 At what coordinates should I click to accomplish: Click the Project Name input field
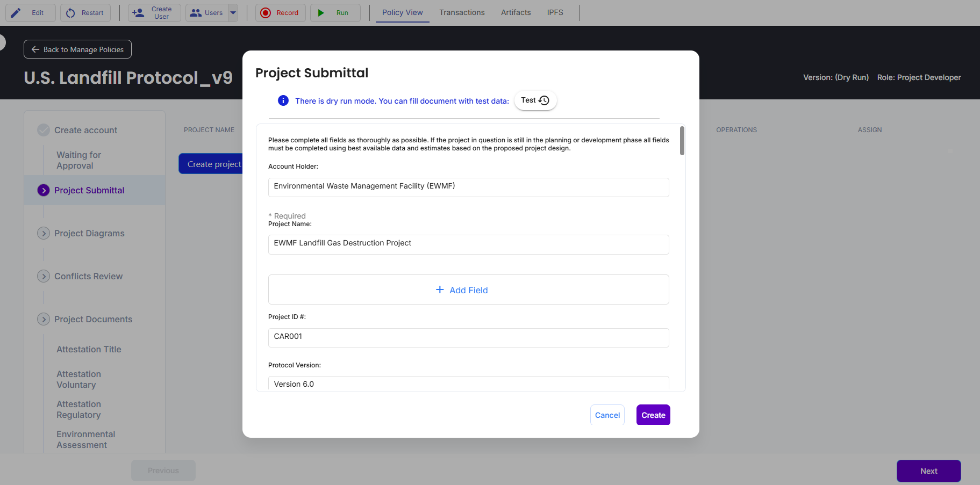tap(468, 244)
